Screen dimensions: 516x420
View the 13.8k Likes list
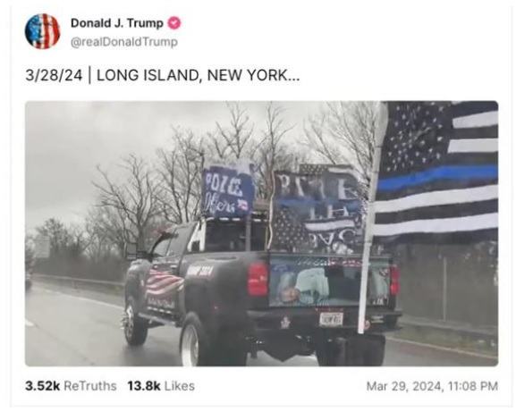[161, 386]
